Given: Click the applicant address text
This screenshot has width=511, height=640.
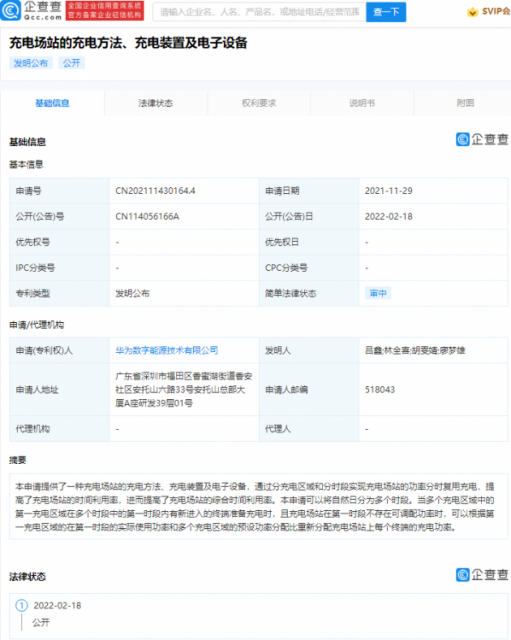Looking at the screenshot, I should pyautogui.click(x=184, y=389).
